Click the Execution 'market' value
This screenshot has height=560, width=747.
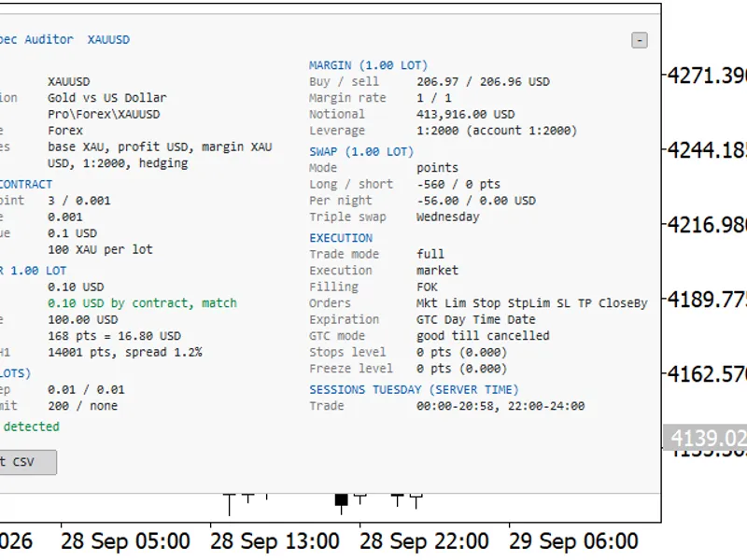coord(437,271)
